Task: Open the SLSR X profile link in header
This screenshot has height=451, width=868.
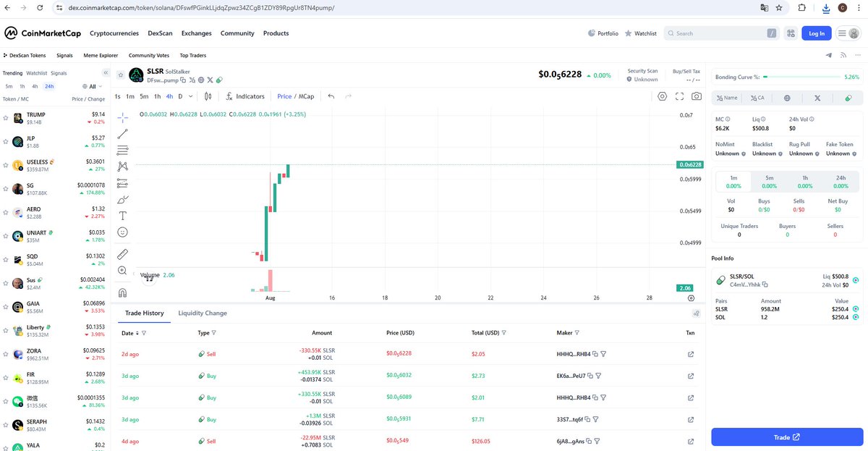Action: (210, 80)
